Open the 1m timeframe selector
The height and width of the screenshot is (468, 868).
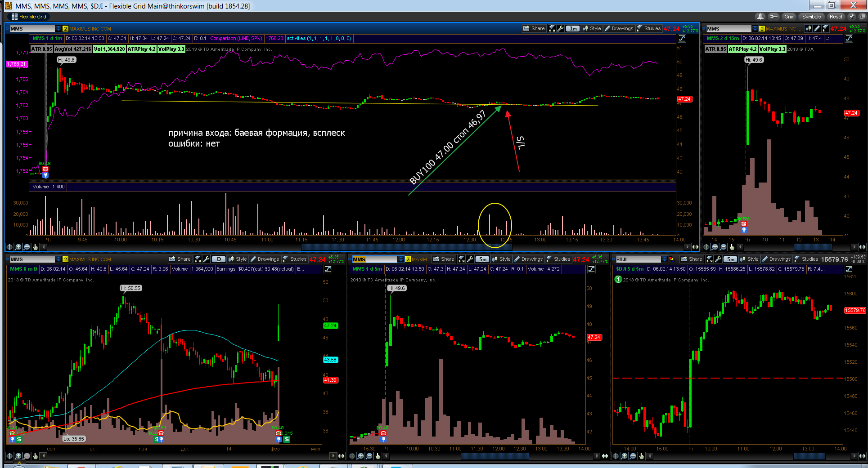pos(572,28)
